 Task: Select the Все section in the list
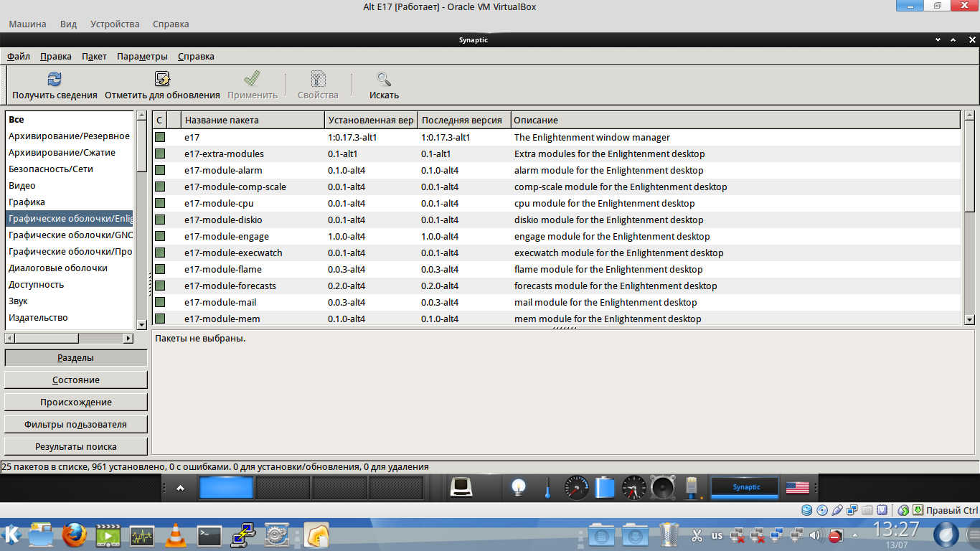[17, 120]
